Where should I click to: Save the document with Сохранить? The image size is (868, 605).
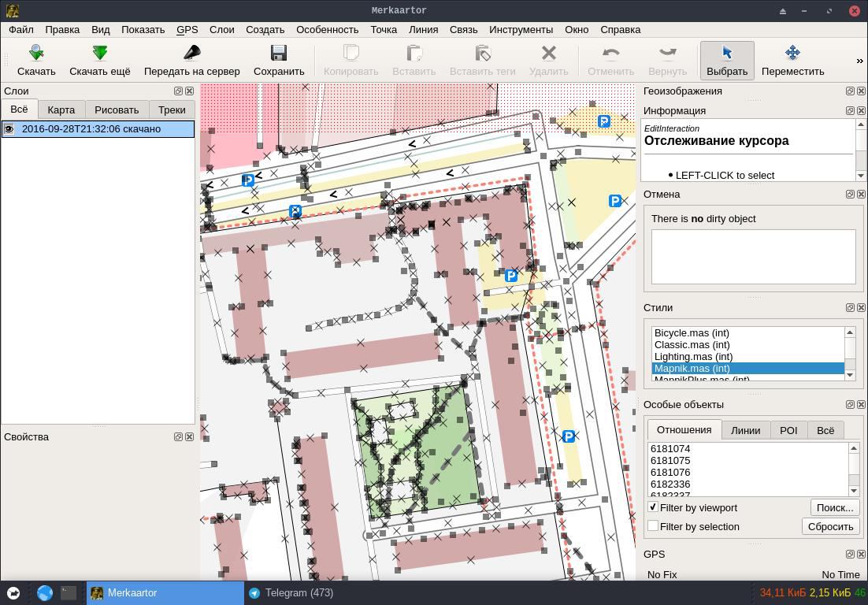click(x=279, y=60)
